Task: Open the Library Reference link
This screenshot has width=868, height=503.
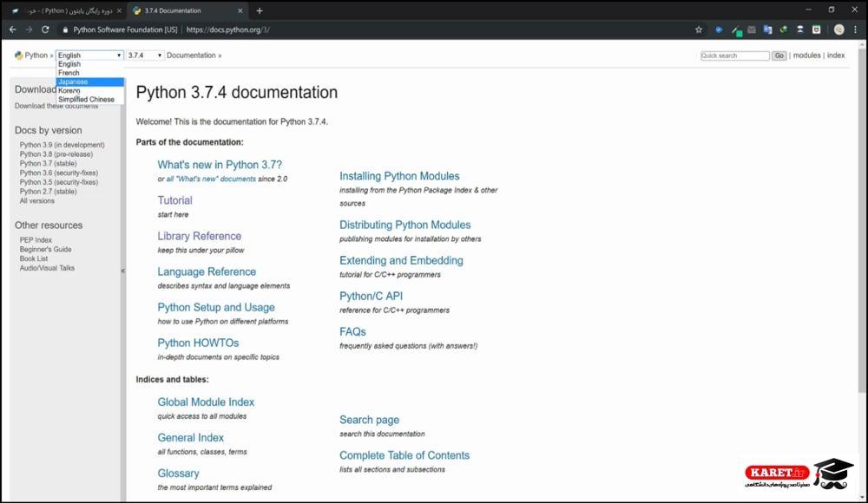Action: click(200, 236)
